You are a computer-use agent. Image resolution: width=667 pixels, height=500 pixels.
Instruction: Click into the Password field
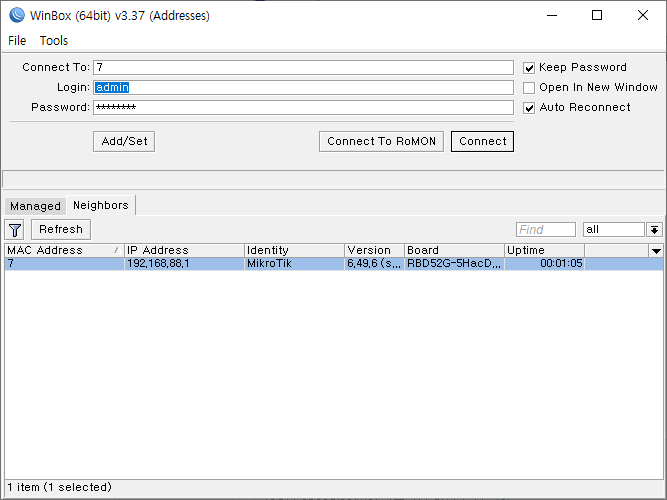click(x=303, y=107)
